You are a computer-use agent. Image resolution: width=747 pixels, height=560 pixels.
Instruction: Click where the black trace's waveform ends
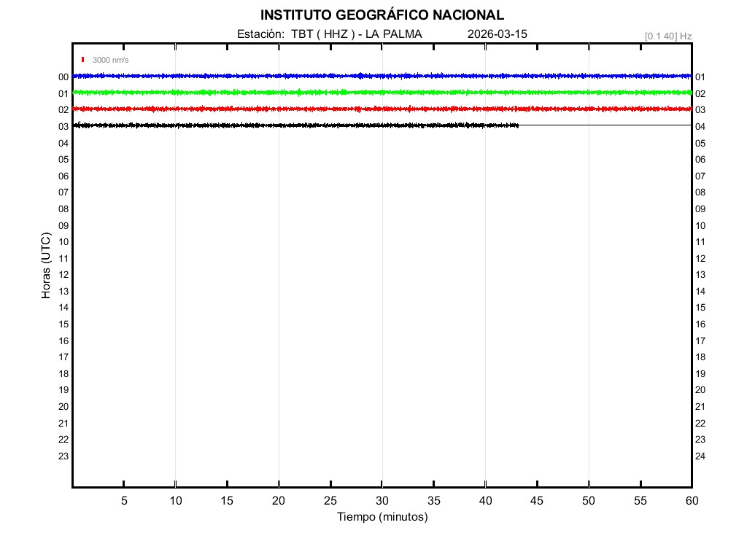pyautogui.click(x=518, y=125)
